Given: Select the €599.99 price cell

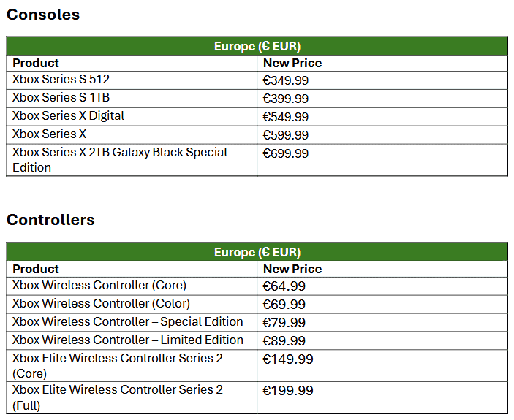Looking at the screenshot, I should [x=286, y=135].
